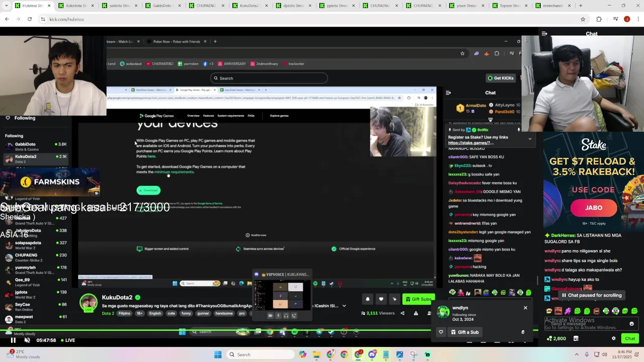Mute user icon on wndlyn card
Image resolution: width=644 pixels, height=362 pixels.
pyautogui.click(x=523, y=332)
